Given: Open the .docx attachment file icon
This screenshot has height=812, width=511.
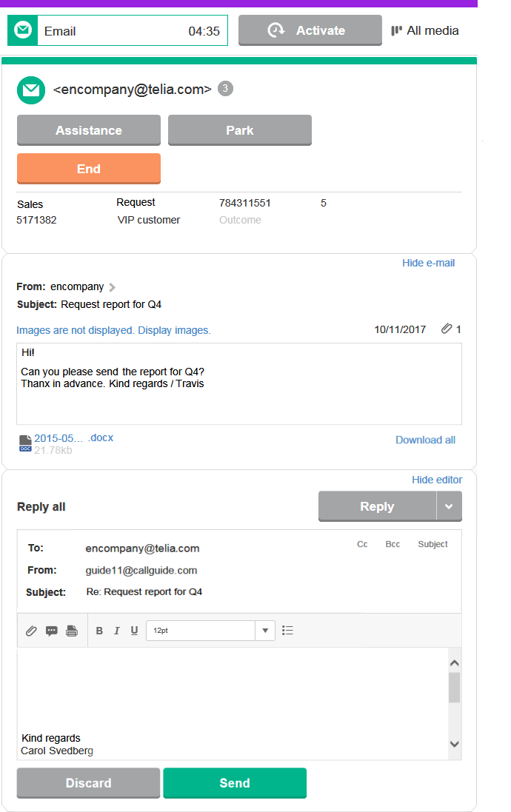Looking at the screenshot, I should tap(25, 443).
